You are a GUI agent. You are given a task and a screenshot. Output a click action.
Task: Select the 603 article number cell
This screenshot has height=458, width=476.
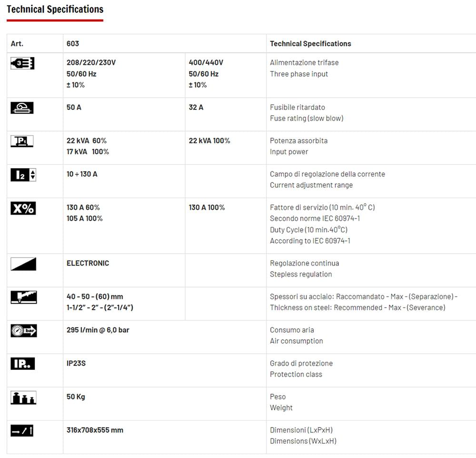[x=73, y=44]
